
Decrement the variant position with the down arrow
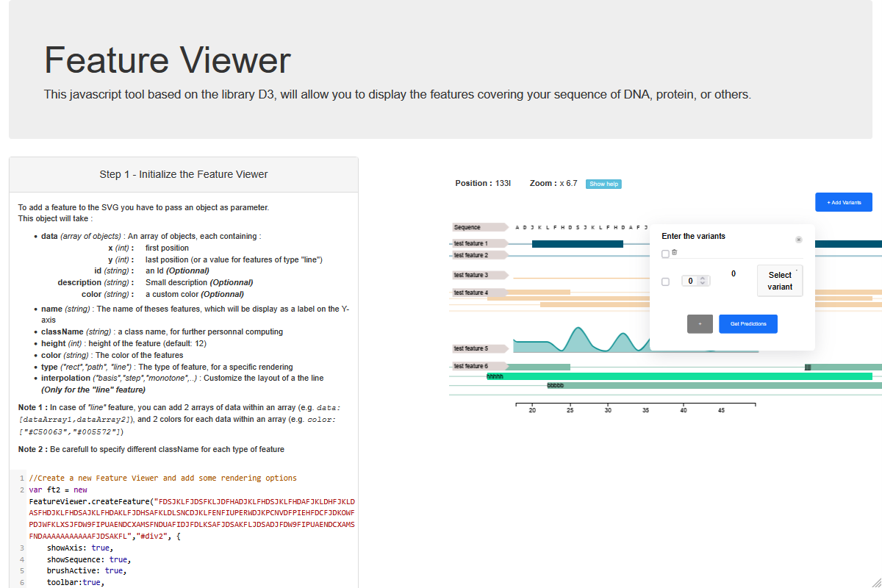(703, 284)
